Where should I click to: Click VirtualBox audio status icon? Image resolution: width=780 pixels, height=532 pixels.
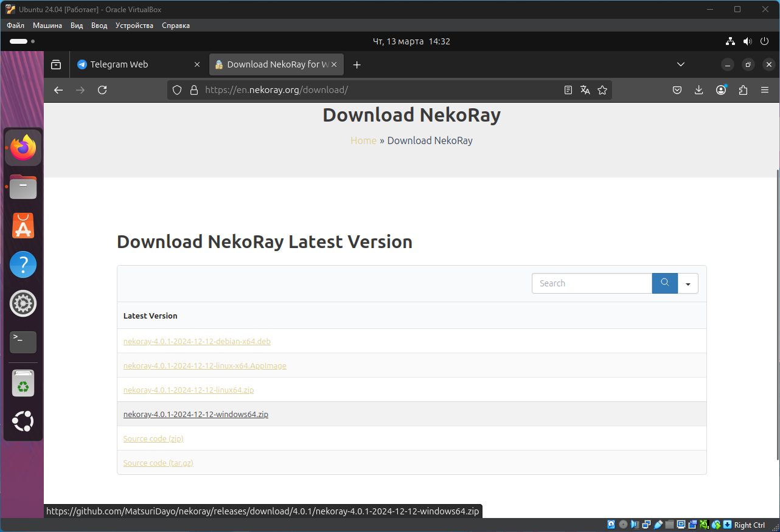[635, 525]
